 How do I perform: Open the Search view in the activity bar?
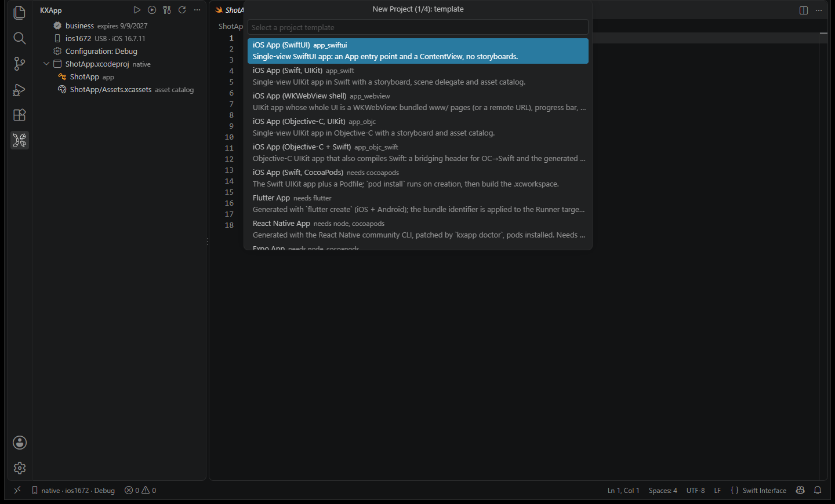click(19, 38)
